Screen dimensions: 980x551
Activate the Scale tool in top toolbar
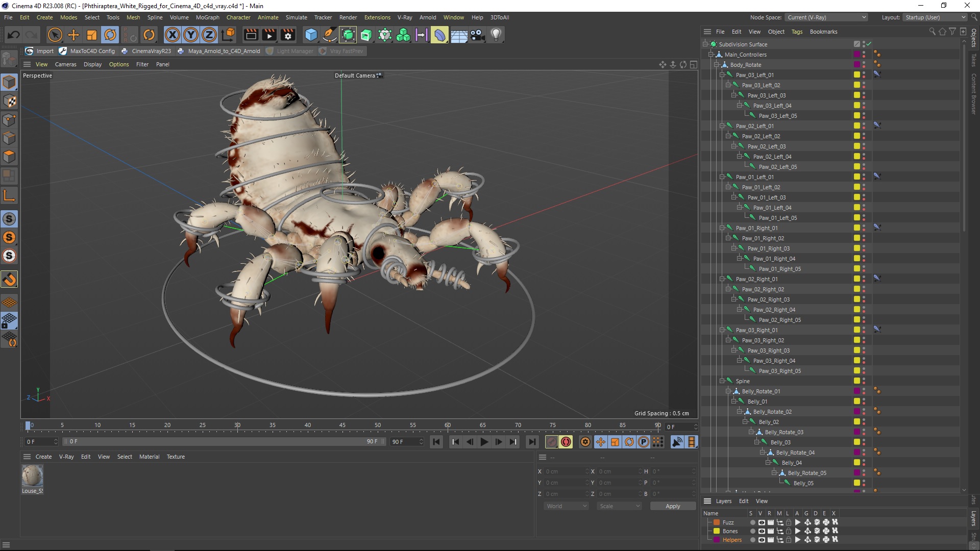[92, 35]
